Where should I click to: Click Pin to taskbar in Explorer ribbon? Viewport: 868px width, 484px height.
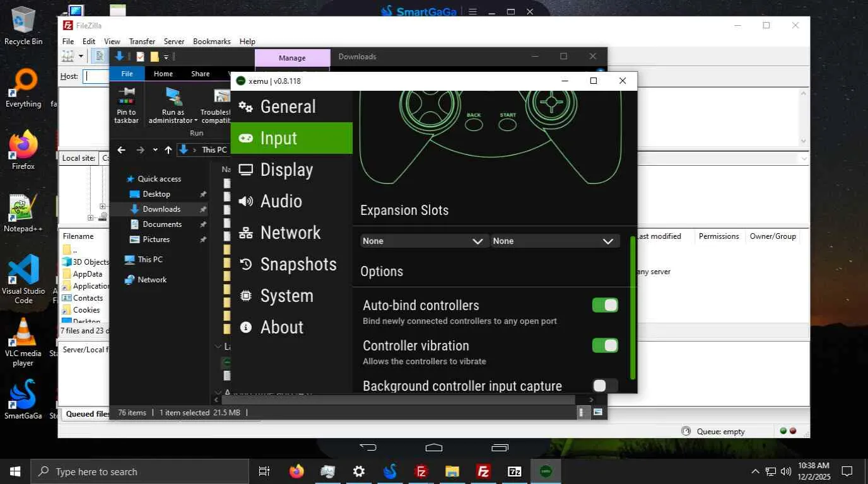[x=126, y=105]
